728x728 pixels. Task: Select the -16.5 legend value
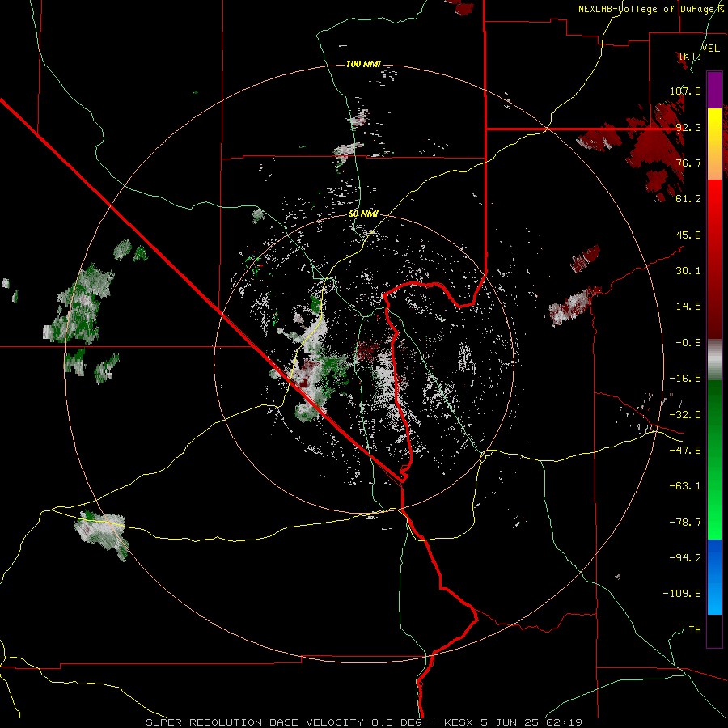coord(685,379)
